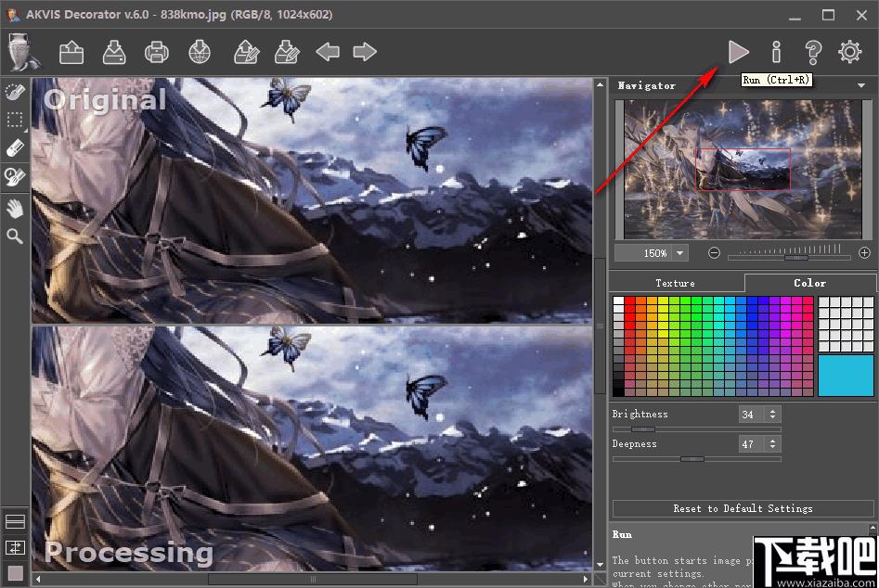Click the Open image icon
Screen dimensions: 879x588
(71, 53)
